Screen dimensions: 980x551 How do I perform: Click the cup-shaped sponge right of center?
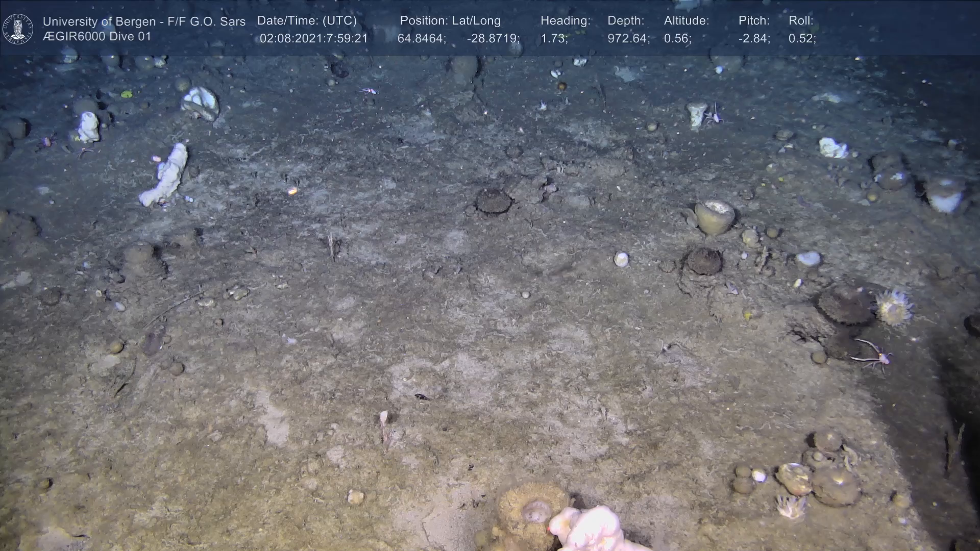715,216
